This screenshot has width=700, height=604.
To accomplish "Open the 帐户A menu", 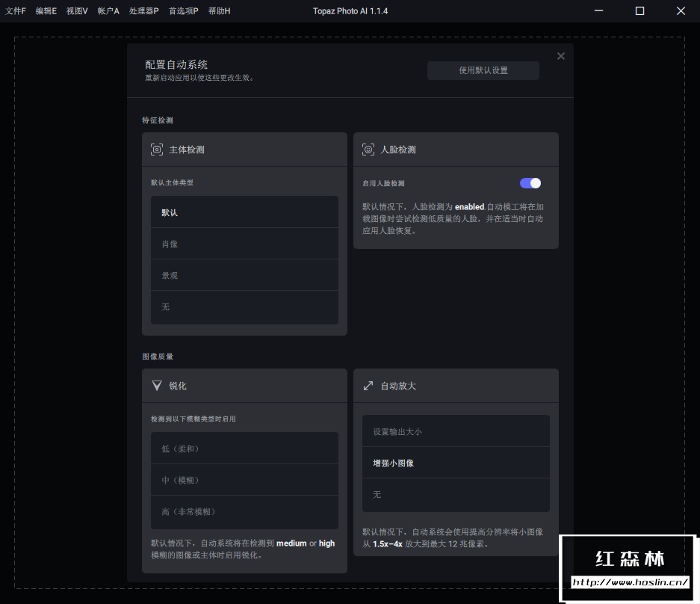I will (108, 10).
